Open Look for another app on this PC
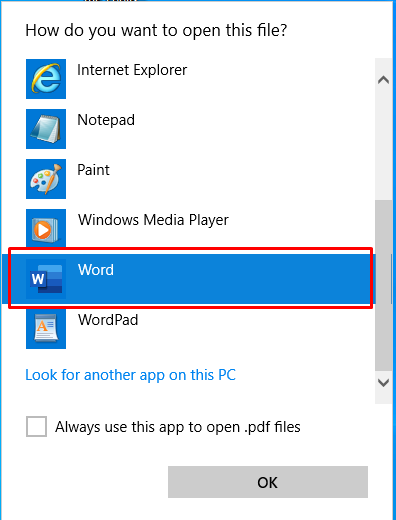The height and width of the screenshot is (520, 396). coord(131,375)
